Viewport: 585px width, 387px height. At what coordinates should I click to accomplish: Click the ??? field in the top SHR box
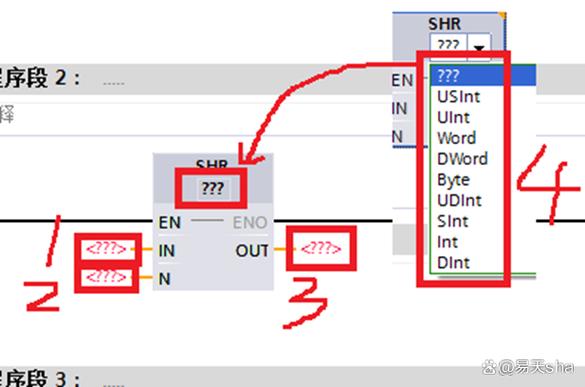pos(448,47)
